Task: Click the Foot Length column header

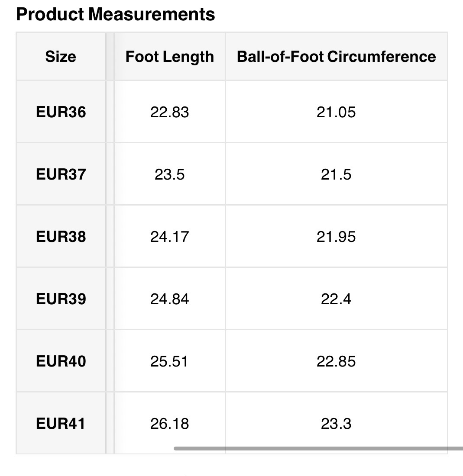Action: coord(169,57)
